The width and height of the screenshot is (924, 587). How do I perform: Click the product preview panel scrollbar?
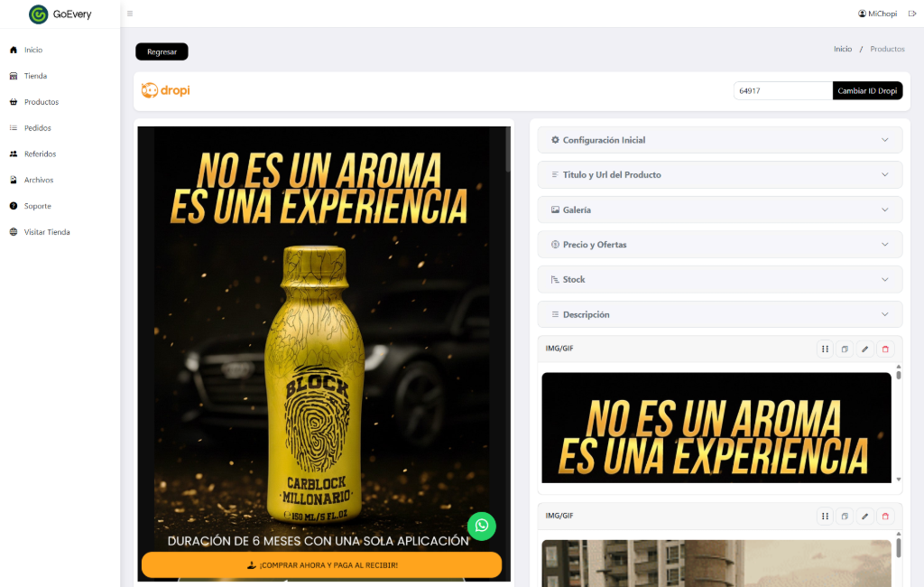tap(507, 150)
